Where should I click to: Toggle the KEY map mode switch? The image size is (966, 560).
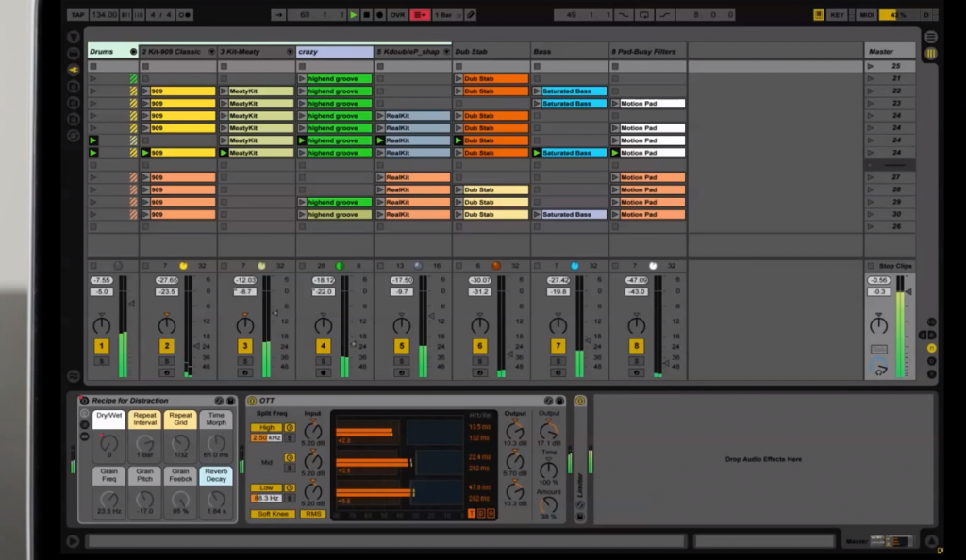pyautogui.click(x=837, y=15)
